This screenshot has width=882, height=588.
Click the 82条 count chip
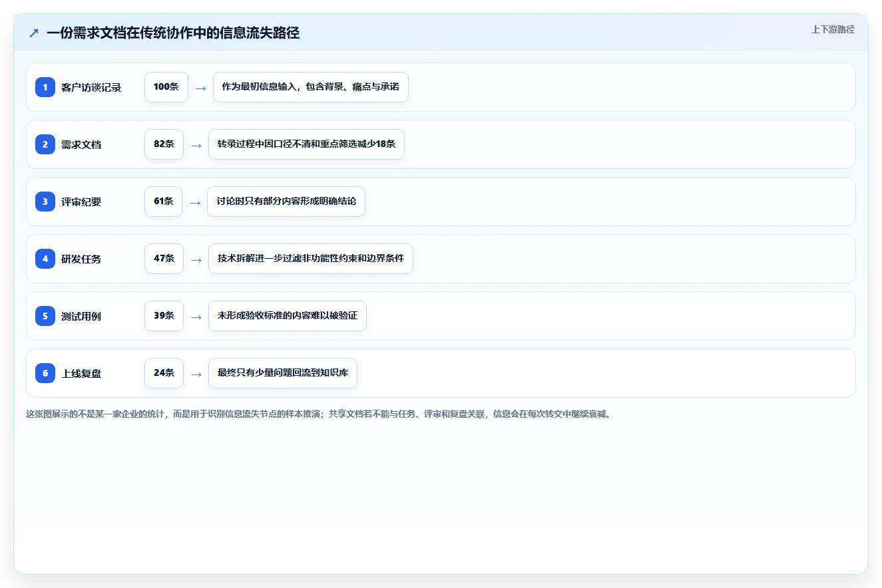pyautogui.click(x=164, y=144)
